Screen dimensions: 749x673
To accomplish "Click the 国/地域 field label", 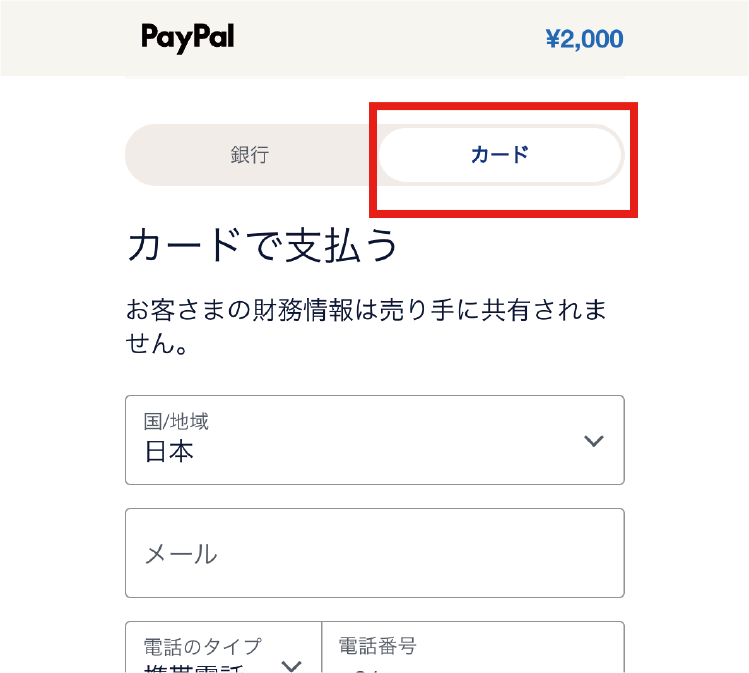I will pyautogui.click(x=176, y=421).
